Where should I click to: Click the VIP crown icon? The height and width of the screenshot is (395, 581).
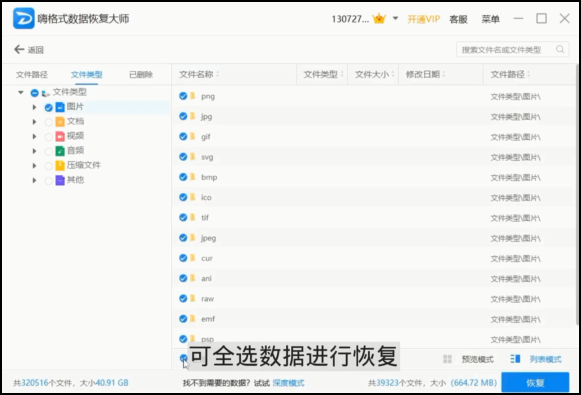coord(379,18)
